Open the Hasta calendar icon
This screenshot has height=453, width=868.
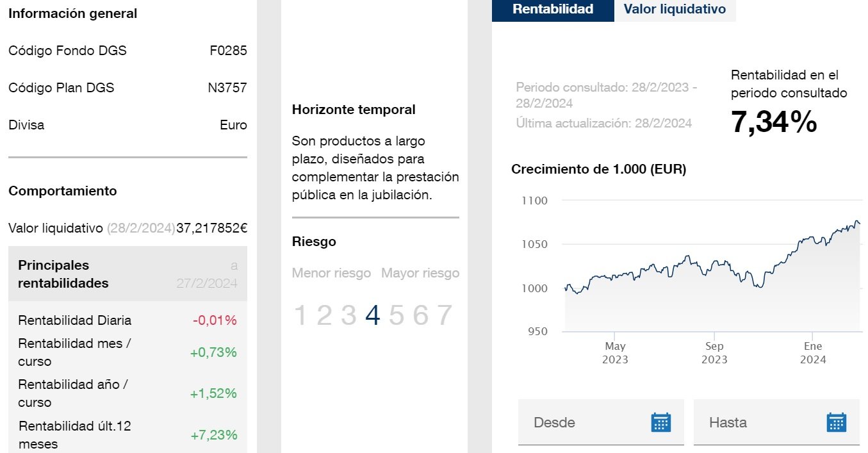click(x=836, y=422)
